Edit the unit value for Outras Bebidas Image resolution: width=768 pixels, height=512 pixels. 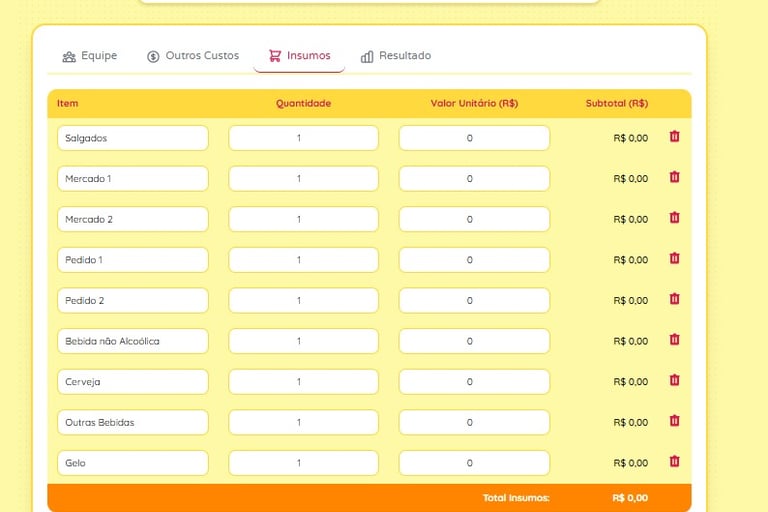coord(474,423)
